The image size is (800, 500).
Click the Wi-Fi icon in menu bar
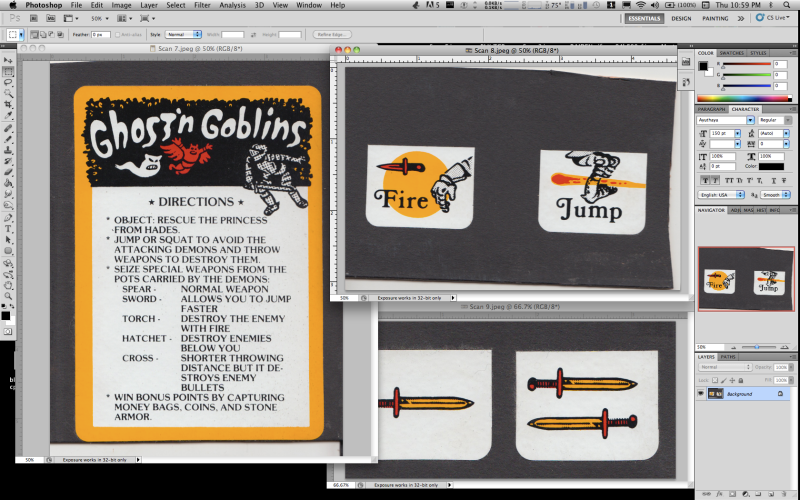641,5
